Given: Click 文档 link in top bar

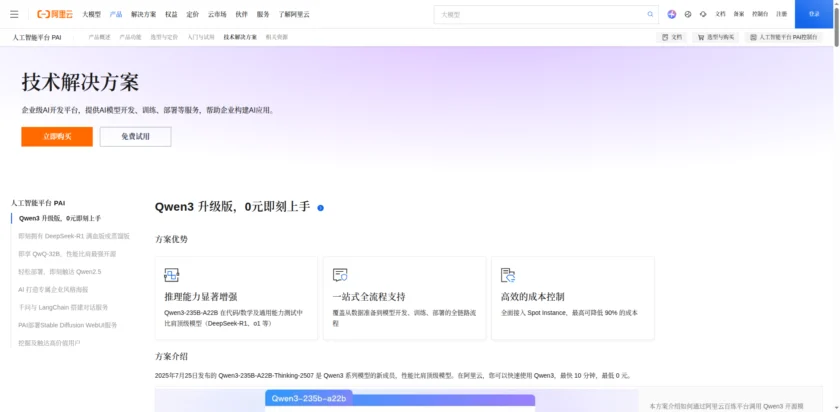Looking at the screenshot, I should coord(720,14).
